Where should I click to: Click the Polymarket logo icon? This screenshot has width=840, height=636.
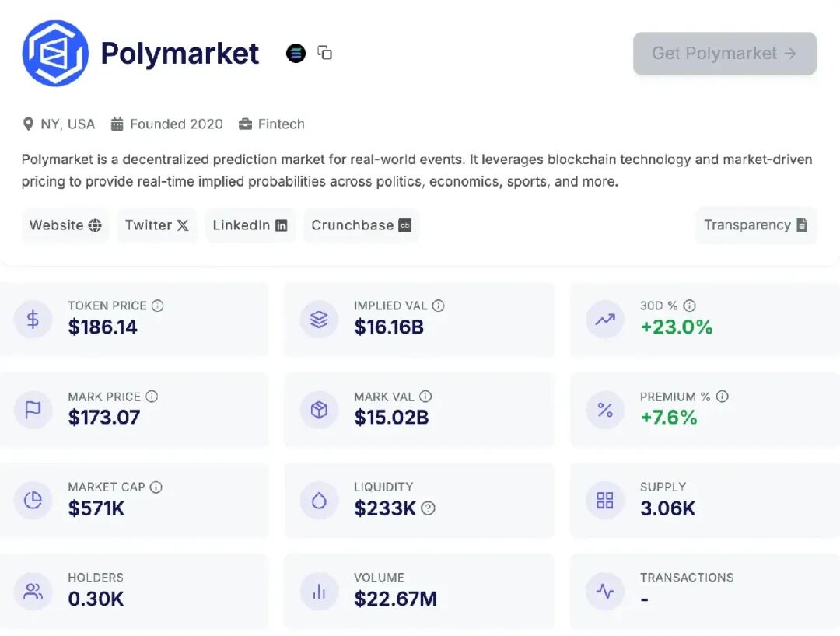pyautogui.click(x=55, y=53)
